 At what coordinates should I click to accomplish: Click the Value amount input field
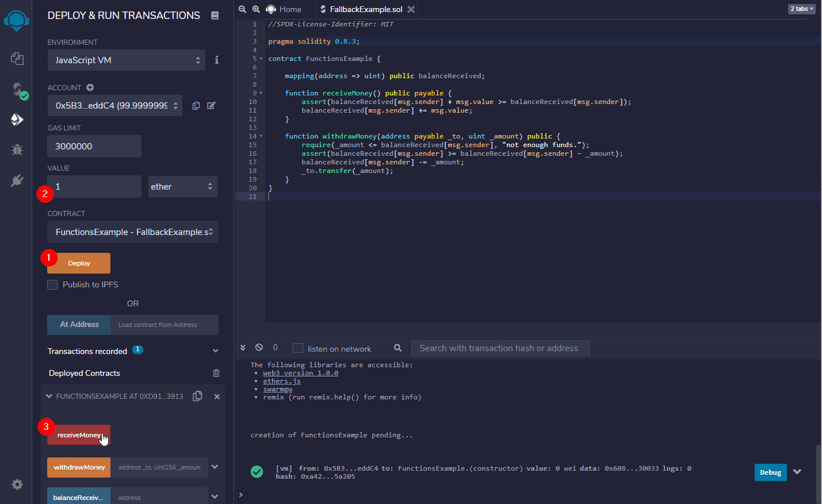tap(94, 186)
